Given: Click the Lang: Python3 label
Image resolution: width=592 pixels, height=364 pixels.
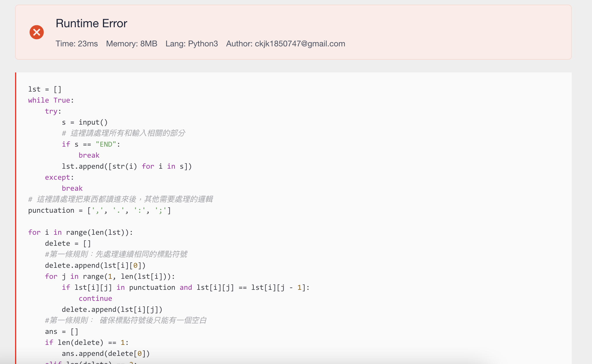Looking at the screenshot, I should click(x=192, y=44).
